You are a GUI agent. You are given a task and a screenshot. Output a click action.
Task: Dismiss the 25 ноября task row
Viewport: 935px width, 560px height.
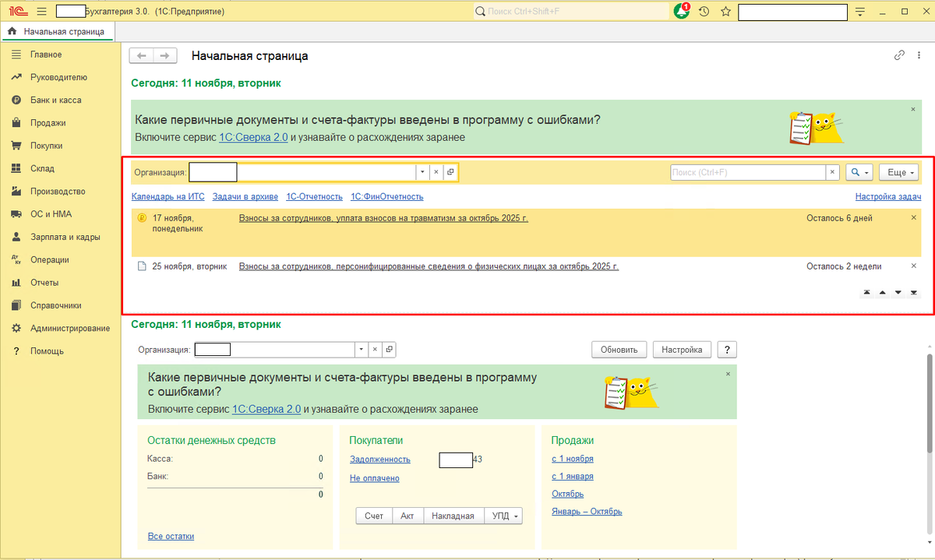point(914,266)
